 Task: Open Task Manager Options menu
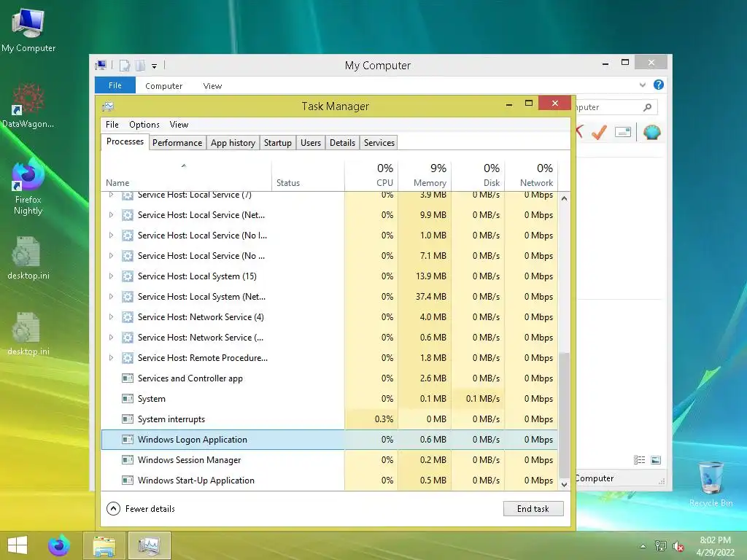click(x=144, y=124)
